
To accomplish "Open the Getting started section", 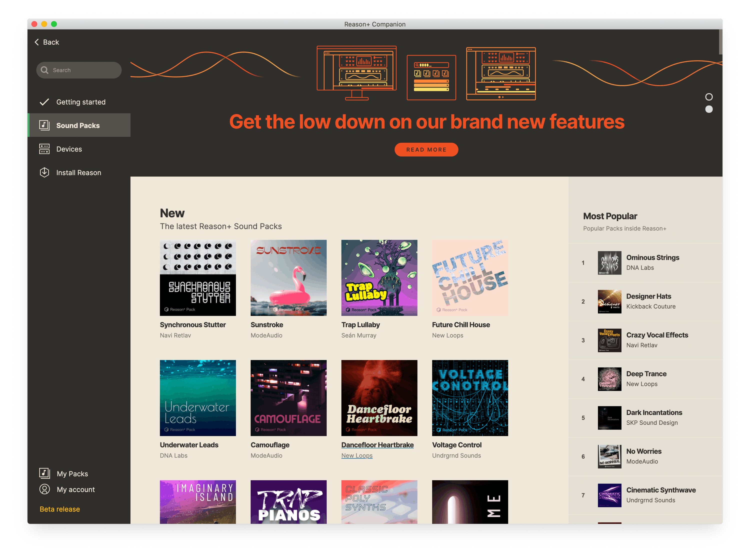I will (81, 102).
